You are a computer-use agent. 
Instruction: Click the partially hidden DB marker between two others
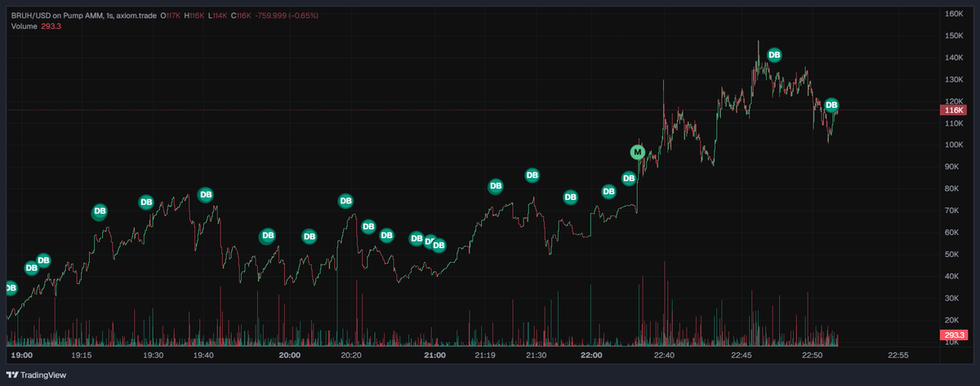point(429,242)
